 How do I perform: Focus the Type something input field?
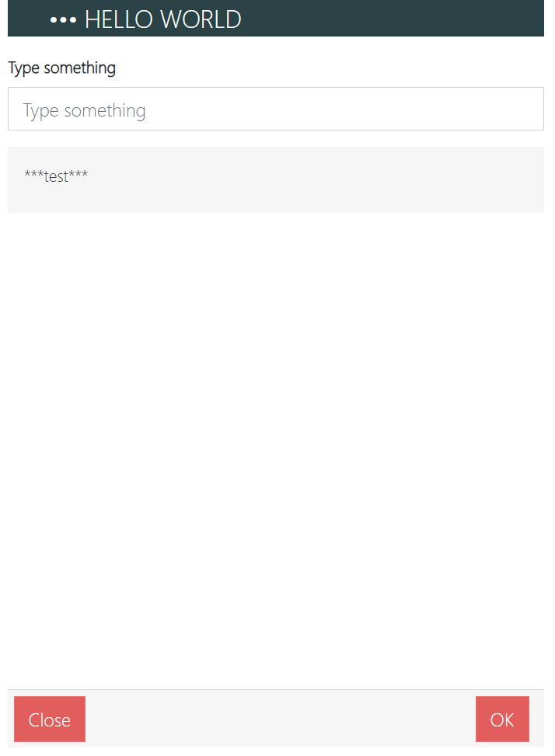pyautogui.click(x=275, y=110)
